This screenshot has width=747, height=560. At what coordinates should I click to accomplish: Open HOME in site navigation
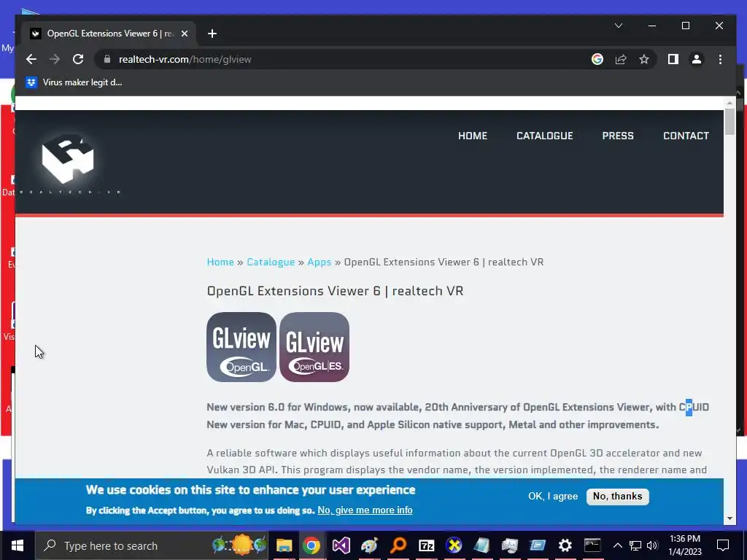tap(473, 136)
